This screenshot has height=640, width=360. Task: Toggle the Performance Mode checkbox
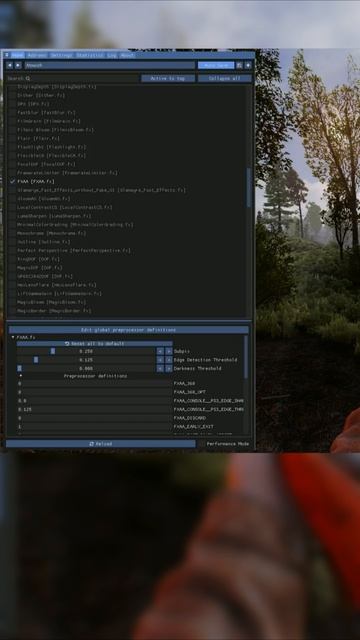tap(202, 444)
